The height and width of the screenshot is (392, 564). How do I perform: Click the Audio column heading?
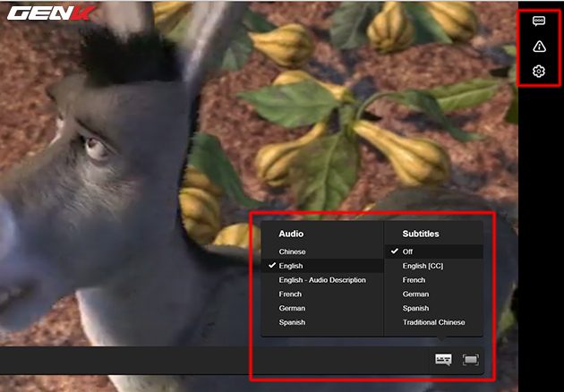click(291, 234)
